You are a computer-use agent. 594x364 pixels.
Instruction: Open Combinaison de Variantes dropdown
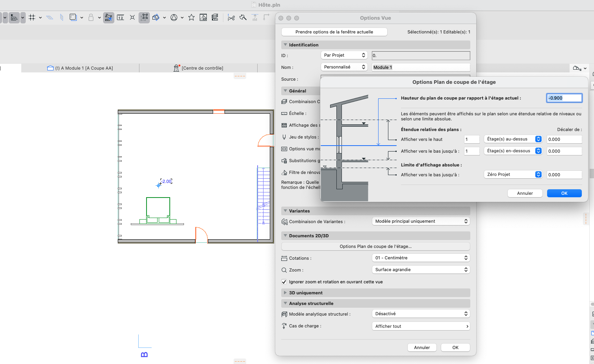coord(421,221)
